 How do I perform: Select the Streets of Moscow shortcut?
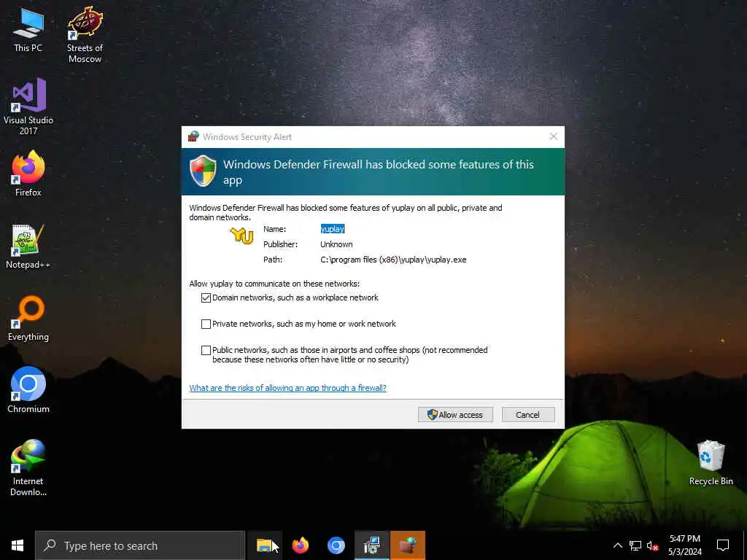pos(85,35)
